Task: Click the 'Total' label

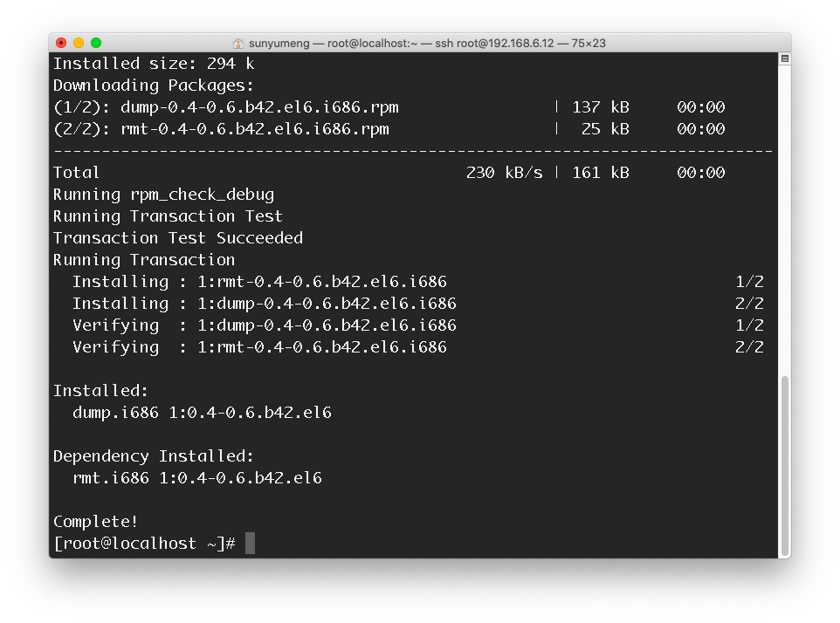Action: [x=76, y=173]
